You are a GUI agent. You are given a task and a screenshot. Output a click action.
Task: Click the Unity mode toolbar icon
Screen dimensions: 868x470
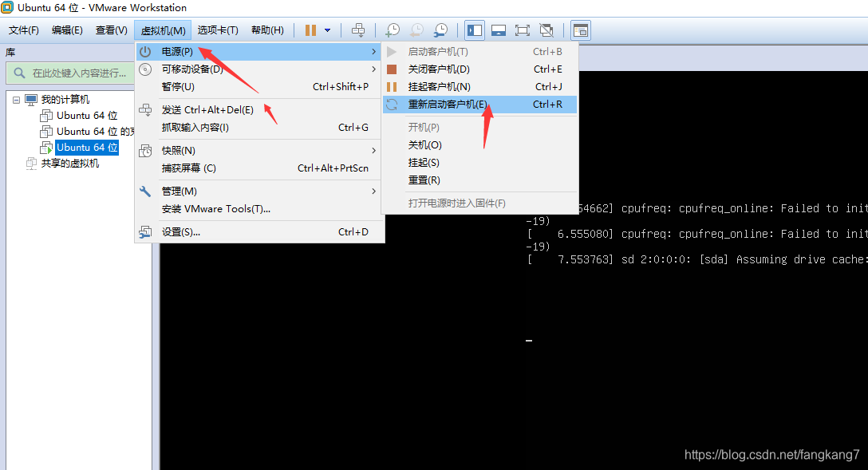pyautogui.click(x=546, y=30)
